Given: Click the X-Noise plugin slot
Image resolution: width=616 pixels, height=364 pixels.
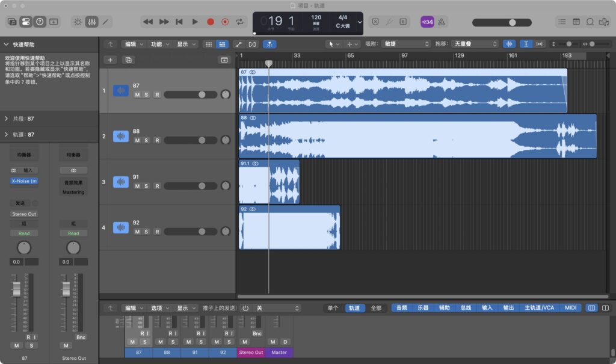Looking at the screenshot, I should point(23,181).
